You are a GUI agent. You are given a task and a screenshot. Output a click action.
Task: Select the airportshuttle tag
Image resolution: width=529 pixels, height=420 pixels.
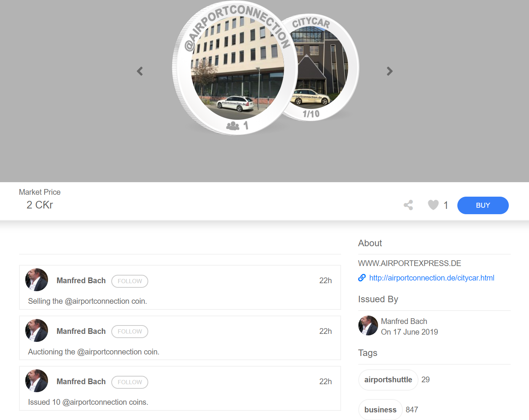[x=388, y=380]
